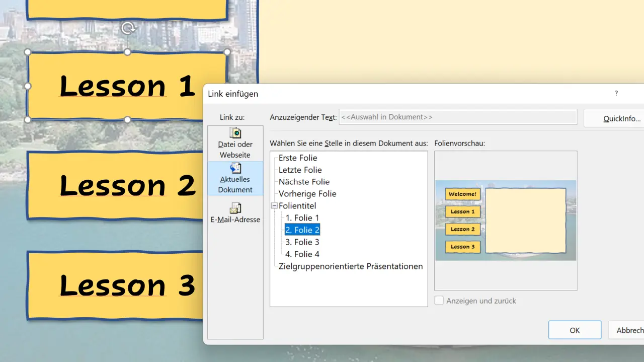Choose 4. Folie 4 as destination

(x=302, y=254)
